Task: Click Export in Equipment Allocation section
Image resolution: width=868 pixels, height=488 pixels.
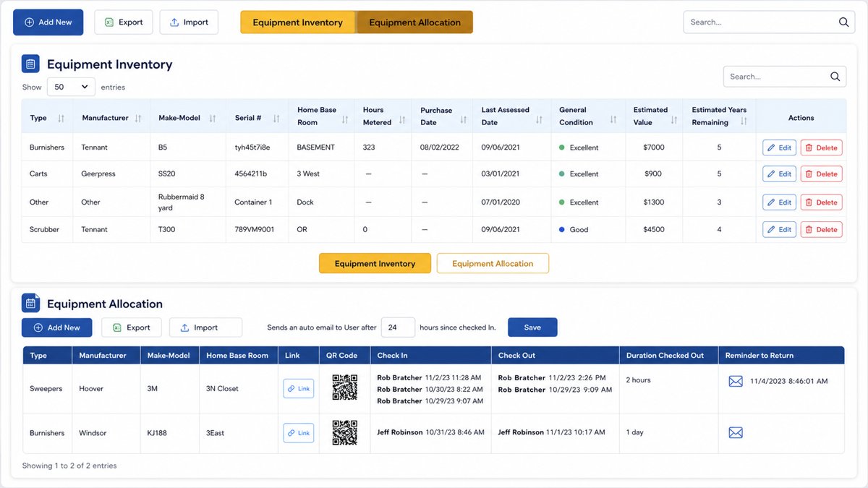Action: (131, 328)
